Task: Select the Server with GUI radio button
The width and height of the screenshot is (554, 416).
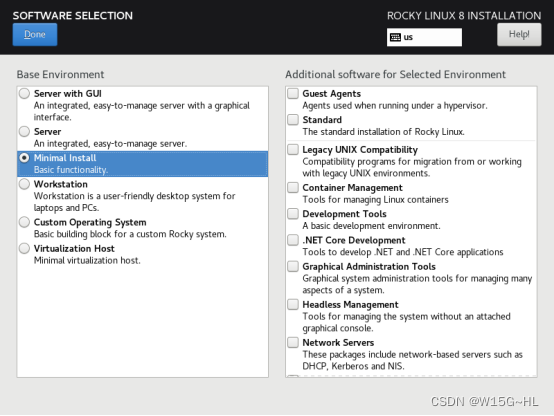Action: (x=24, y=94)
